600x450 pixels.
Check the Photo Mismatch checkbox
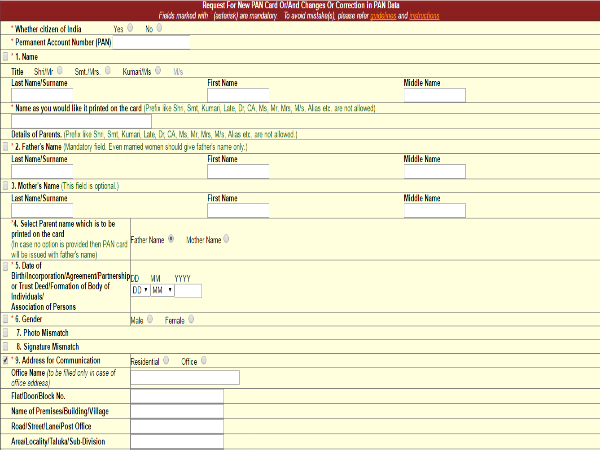coord(6,332)
